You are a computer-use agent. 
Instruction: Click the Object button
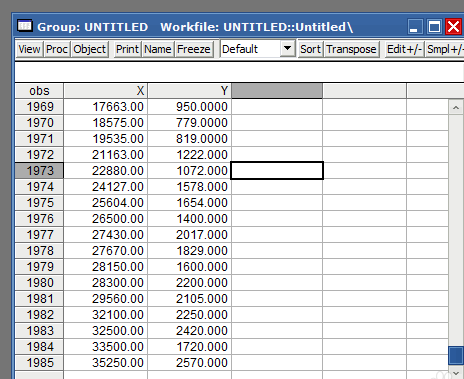tap(89, 49)
